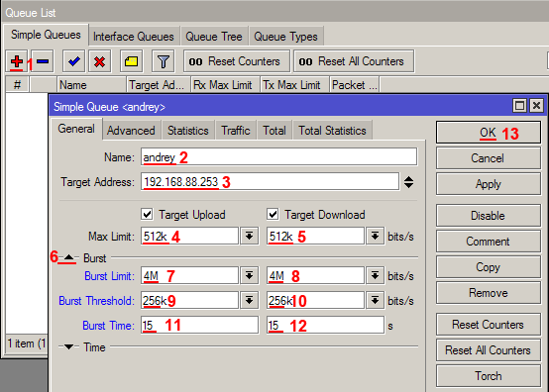Open download Max Limit dropdown
The width and height of the screenshot is (549, 392).
pyautogui.click(x=375, y=237)
